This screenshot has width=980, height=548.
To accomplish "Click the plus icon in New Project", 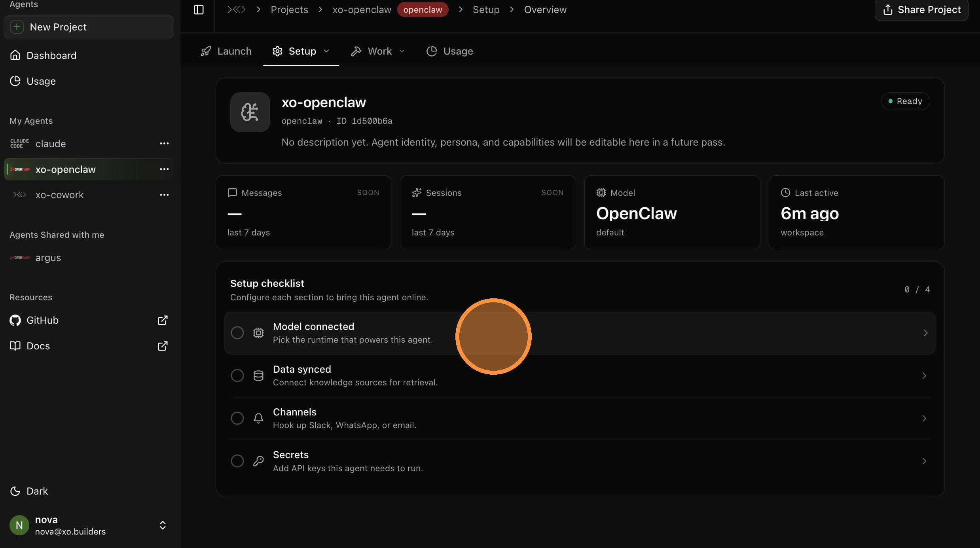I will tap(17, 27).
